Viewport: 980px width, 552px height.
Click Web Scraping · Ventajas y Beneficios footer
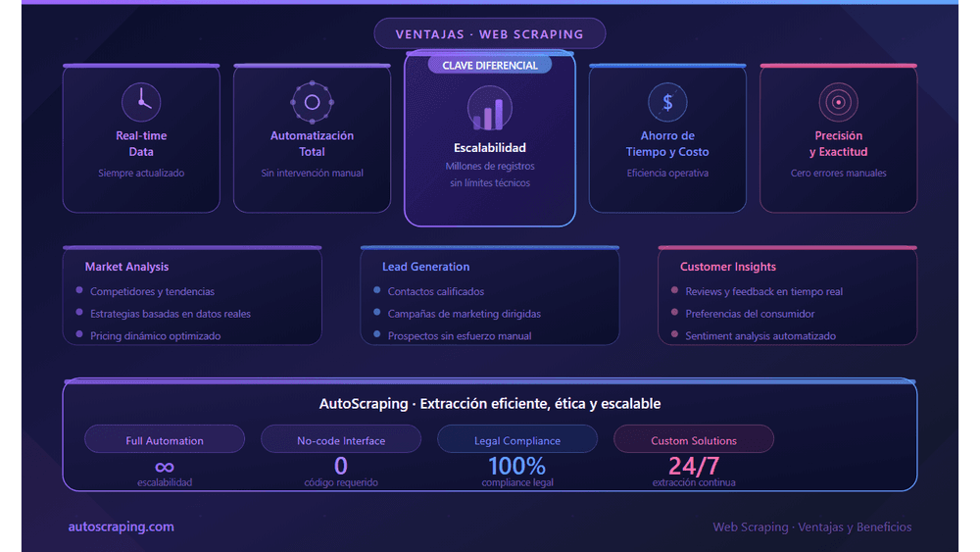(811, 527)
